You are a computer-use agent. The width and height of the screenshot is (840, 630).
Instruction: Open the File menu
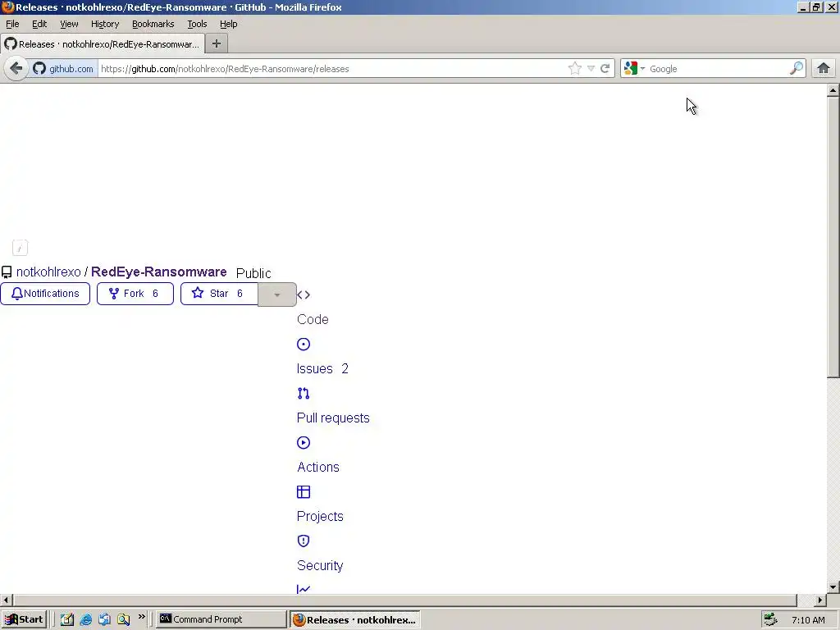pyautogui.click(x=12, y=24)
